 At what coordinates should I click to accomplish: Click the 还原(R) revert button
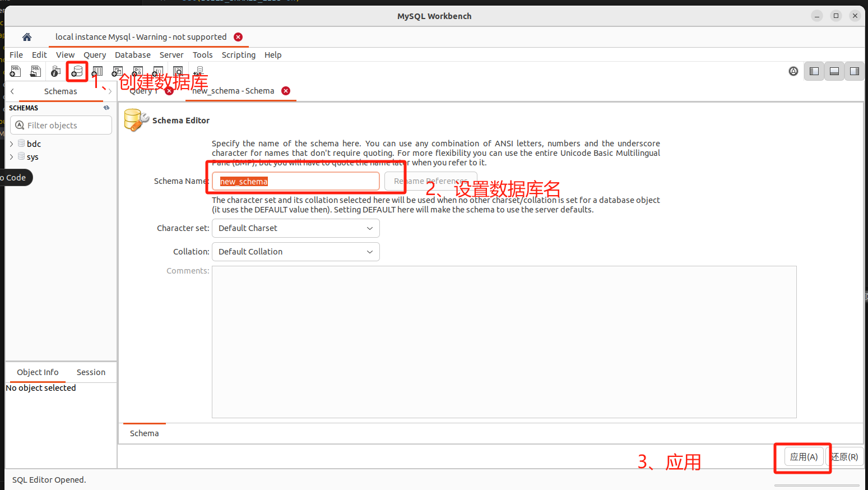pyautogui.click(x=845, y=457)
